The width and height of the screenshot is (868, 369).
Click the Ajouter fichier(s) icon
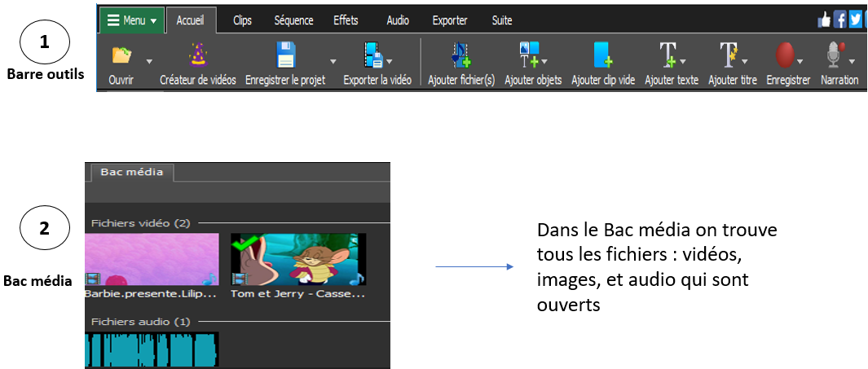point(460,55)
